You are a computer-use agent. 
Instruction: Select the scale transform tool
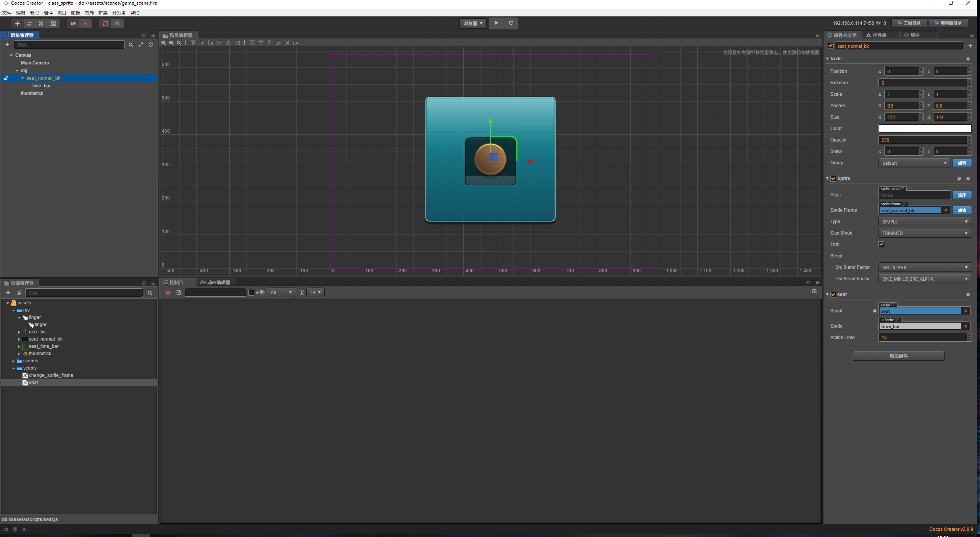[x=41, y=24]
